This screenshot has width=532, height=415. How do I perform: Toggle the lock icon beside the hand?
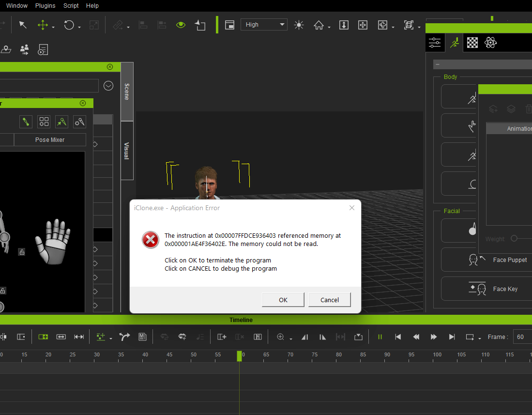pos(21,252)
